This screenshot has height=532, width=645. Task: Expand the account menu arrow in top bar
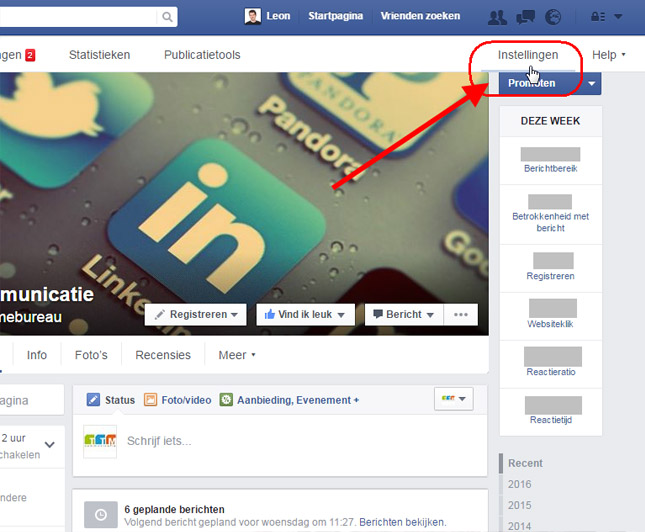(618, 16)
